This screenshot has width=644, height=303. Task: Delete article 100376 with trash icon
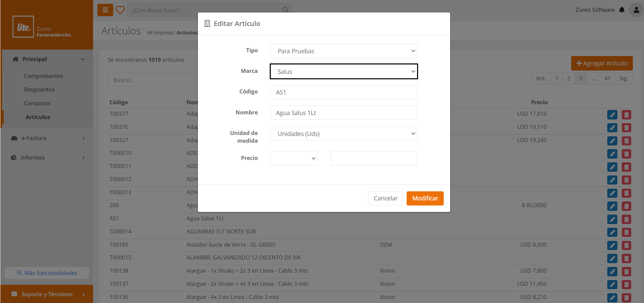[x=626, y=128]
